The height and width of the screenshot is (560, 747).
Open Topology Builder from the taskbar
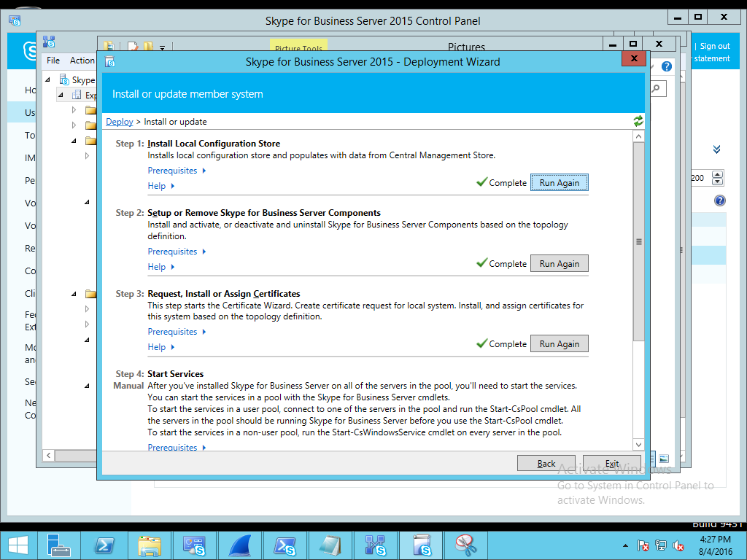point(376,545)
